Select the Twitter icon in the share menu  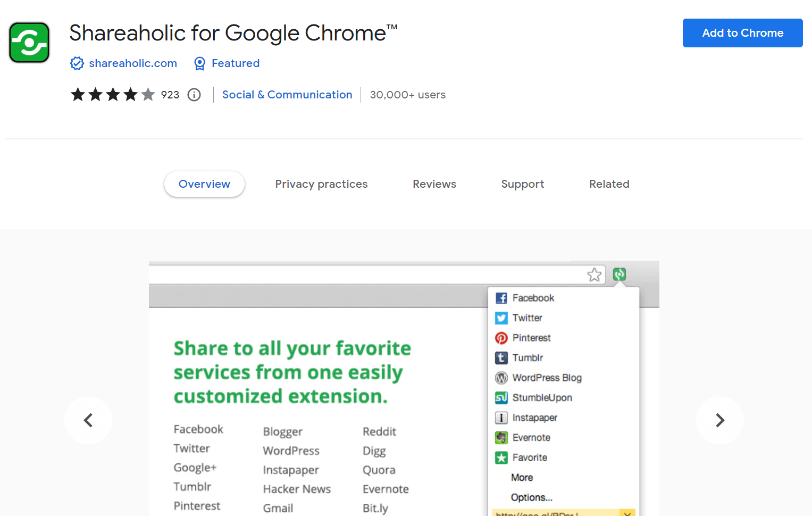(501, 318)
